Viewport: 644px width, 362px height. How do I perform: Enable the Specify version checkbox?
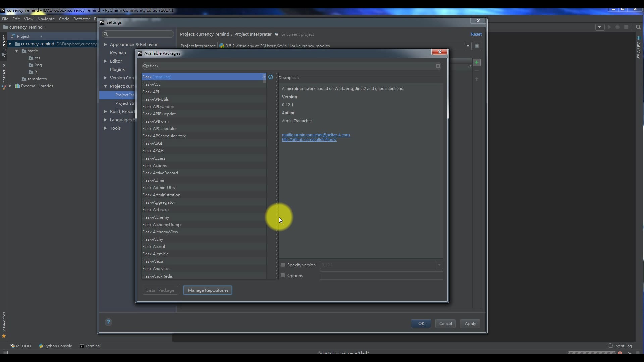(x=283, y=265)
